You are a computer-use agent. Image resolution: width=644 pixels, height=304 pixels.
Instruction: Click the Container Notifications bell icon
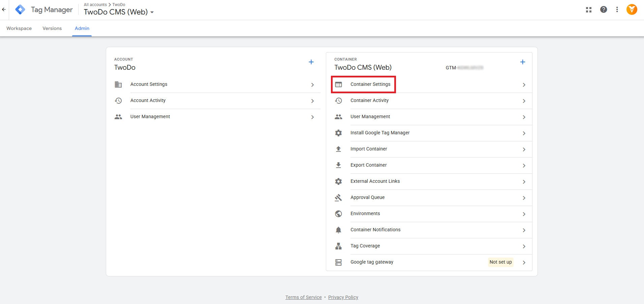click(x=338, y=230)
